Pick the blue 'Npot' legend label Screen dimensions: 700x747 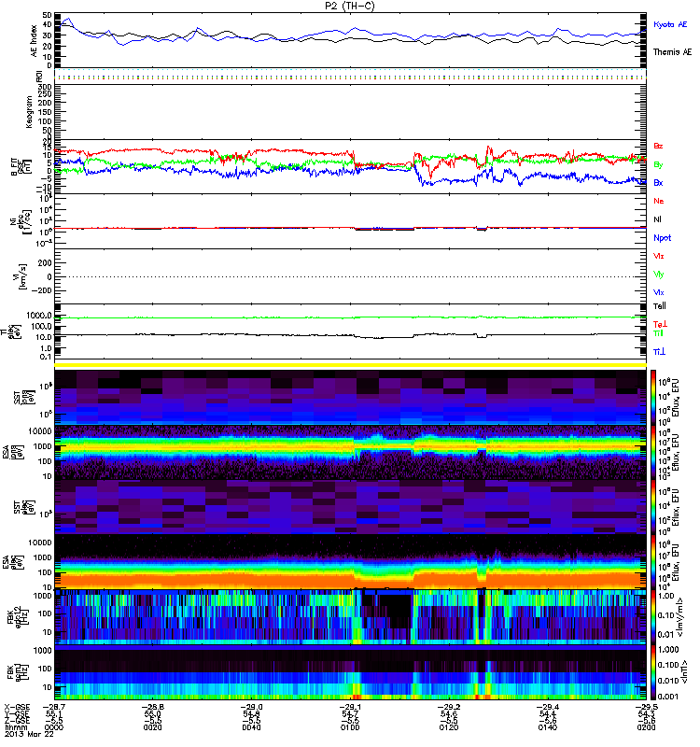[663, 238]
